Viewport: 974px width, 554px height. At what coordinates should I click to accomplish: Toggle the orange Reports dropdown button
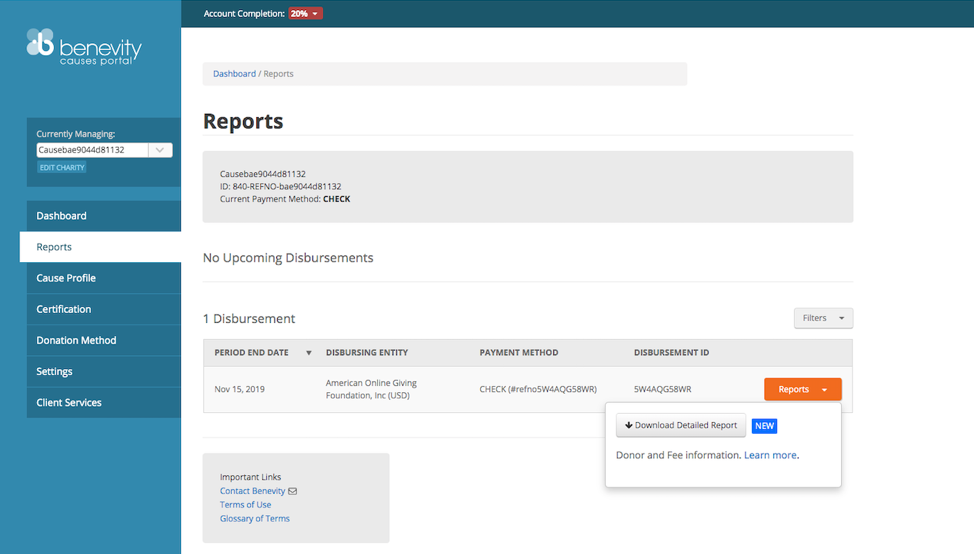coord(803,389)
